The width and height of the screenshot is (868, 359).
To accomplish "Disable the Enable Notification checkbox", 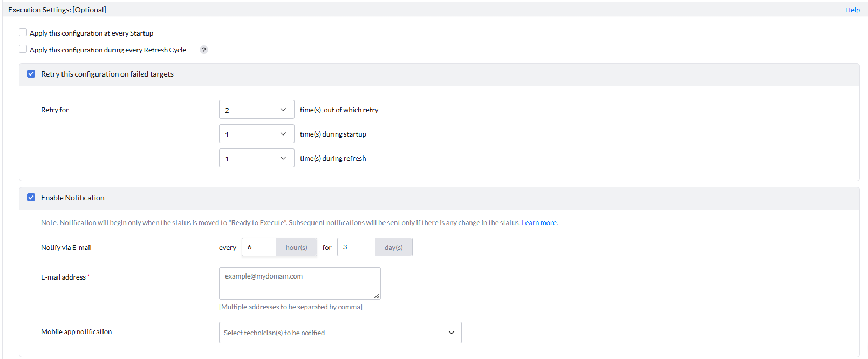I will pos(31,198).
